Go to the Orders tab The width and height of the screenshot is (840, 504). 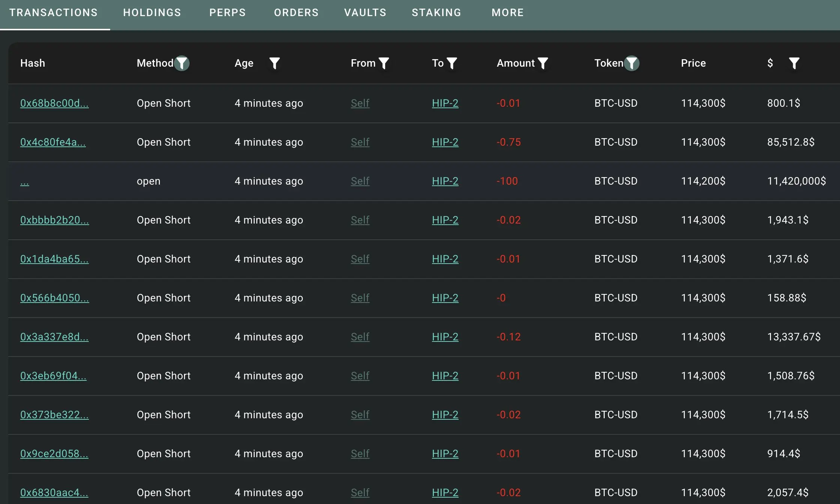296,13
